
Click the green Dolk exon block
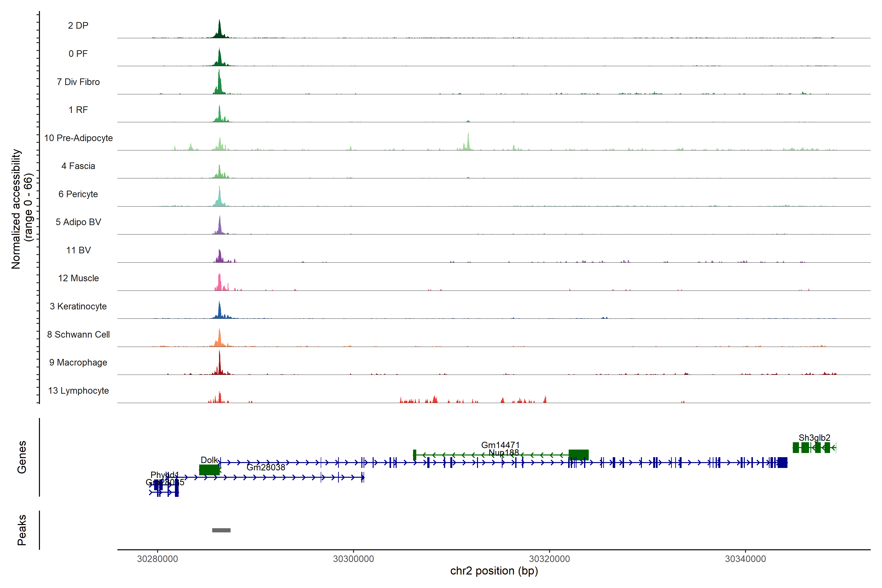click(209, 470)
